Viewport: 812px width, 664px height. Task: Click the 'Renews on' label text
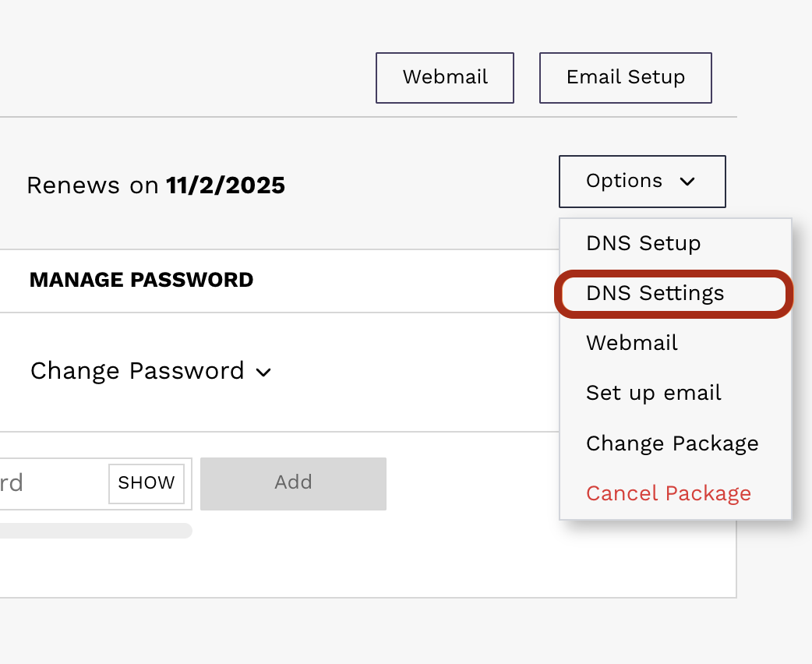click(x=92, y=185)
